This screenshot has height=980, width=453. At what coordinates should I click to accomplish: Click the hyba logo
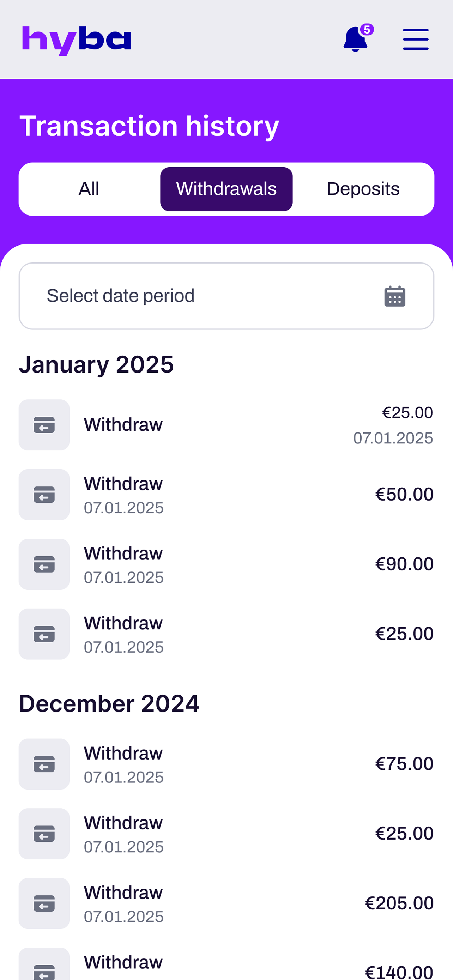click(x=77, y=41)
